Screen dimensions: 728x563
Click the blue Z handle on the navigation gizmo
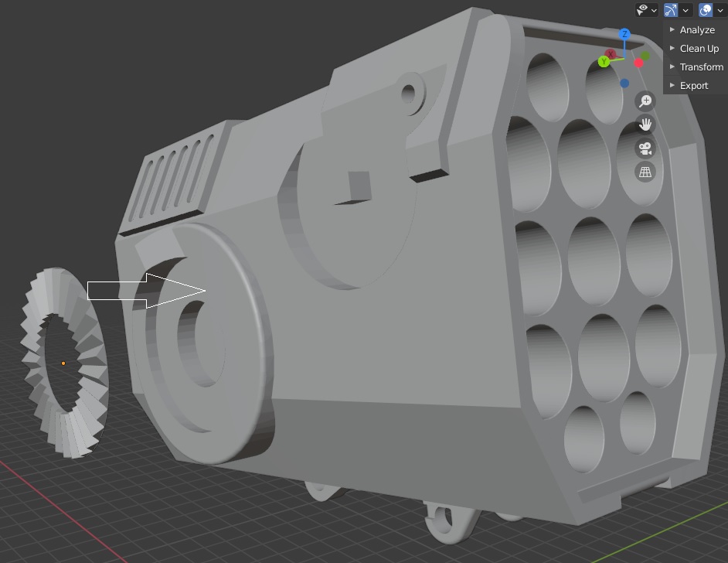(x=624, y=34)
